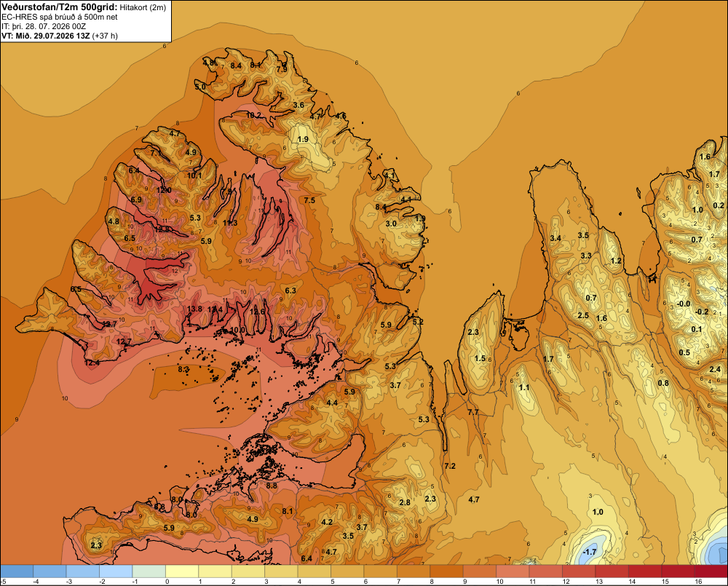Click the 7.7 temperature value on map
This screenshot has width=728, height=586.
coord(473,412)
